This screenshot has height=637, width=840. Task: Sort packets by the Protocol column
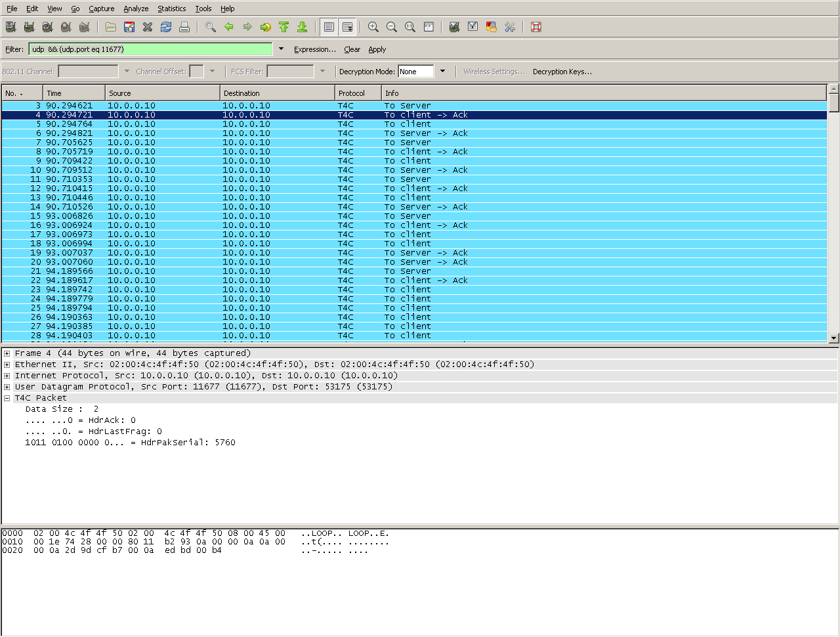pyautogui.click(x=358, y=93)
